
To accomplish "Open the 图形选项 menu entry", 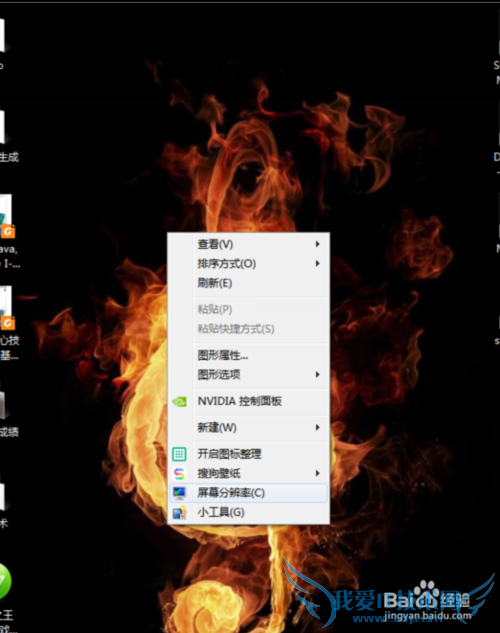I will pyautogui.click(x=248, y=375).
